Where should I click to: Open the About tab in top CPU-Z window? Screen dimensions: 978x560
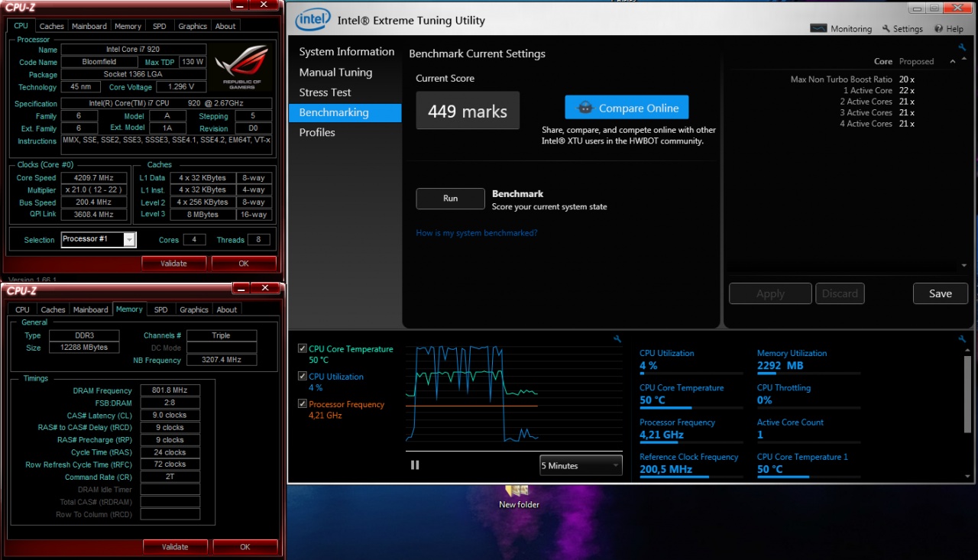pyautogui.click(x=225, y=26)
